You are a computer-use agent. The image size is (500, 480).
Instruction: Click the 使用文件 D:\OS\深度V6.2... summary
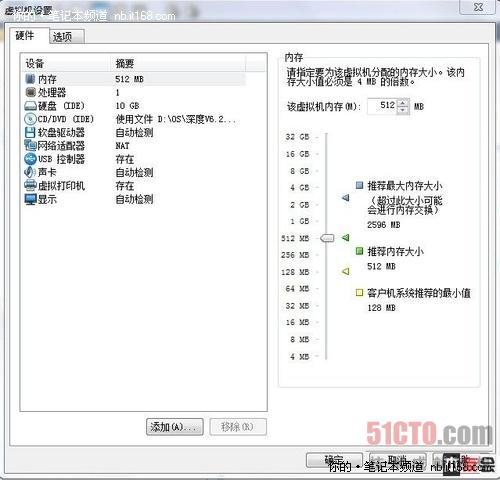click(x=176, y=119)
